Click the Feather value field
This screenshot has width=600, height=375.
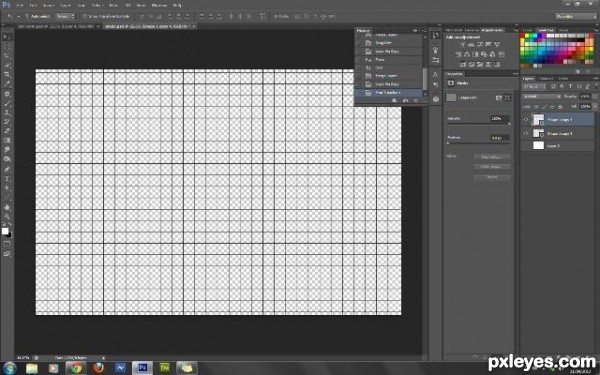[x=500, y=137]
